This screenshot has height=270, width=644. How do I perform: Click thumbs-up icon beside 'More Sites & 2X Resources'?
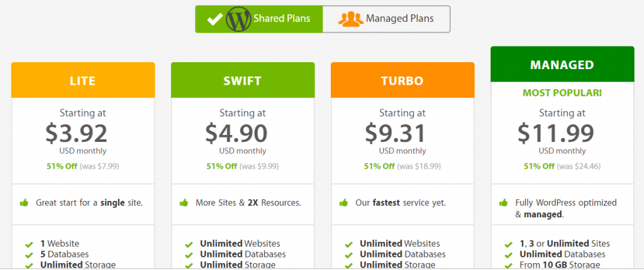184,203
